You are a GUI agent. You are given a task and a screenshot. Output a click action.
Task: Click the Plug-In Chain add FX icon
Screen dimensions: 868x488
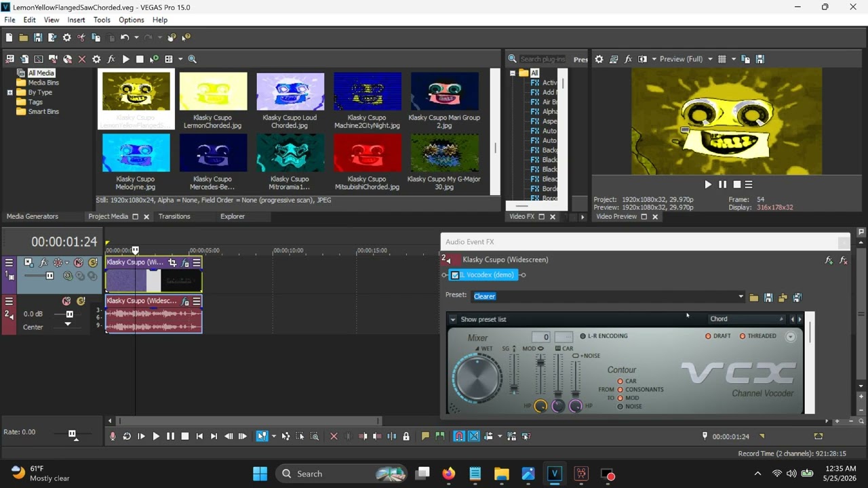(829, 260)
